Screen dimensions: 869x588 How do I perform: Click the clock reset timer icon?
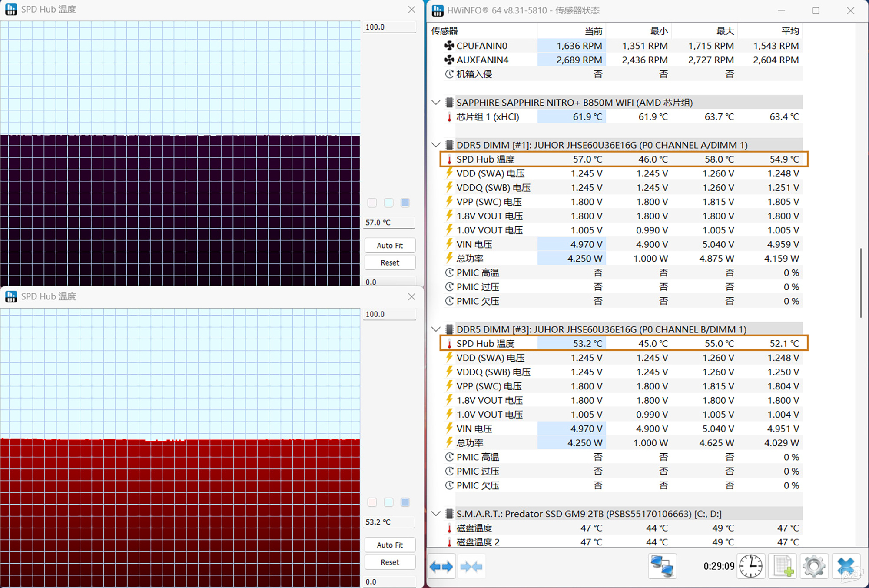click(751, 566)
